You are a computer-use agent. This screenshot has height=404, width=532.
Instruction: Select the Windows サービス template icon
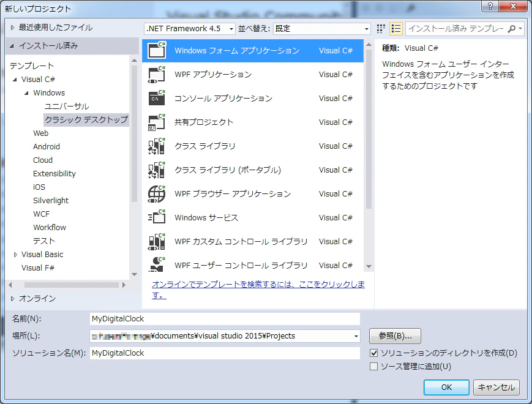pos(156,217)
